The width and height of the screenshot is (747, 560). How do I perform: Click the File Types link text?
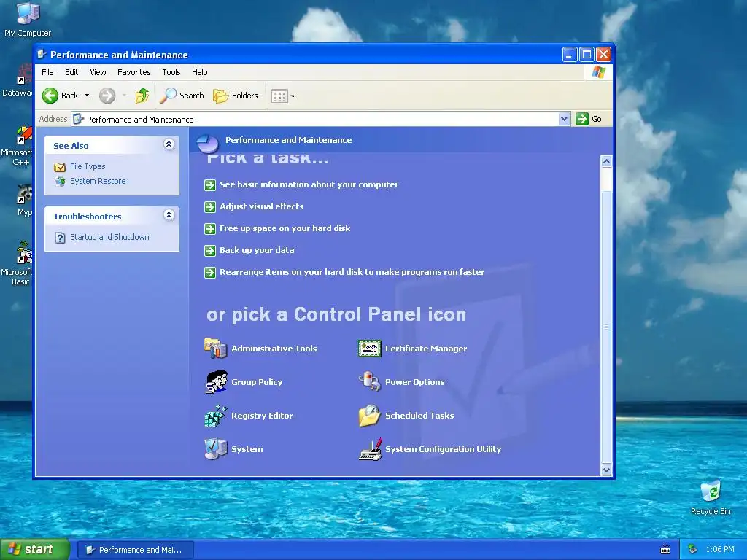[88, 166]
